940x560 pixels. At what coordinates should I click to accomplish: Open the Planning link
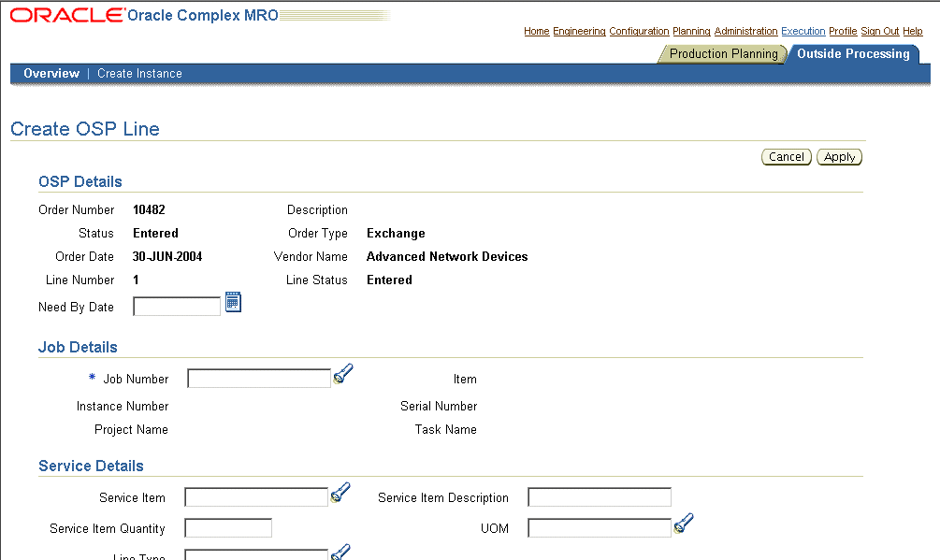pyautogui.click(x=691, y=31)
